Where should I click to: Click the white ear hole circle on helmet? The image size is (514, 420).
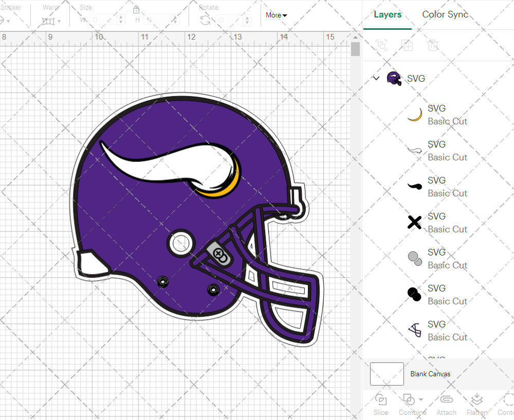click(180, 244)
